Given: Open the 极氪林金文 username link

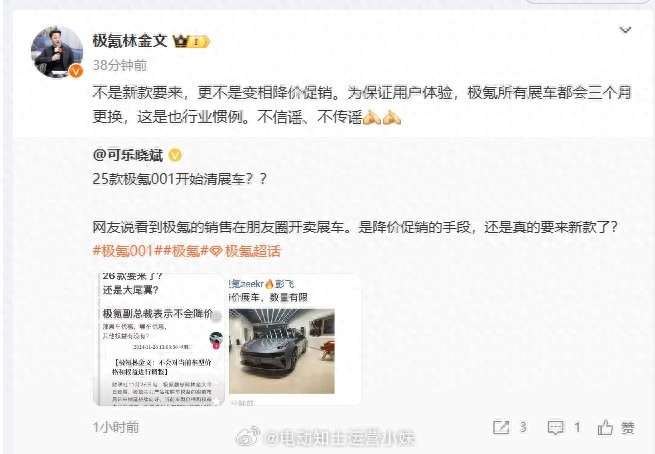Looking at the screenshot, I should (130, 41).
